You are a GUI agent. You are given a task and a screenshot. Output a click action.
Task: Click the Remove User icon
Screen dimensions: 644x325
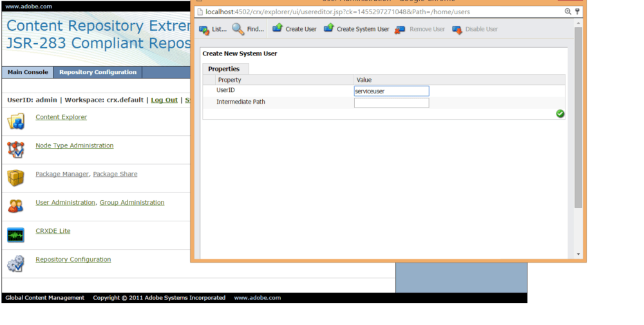tap(400, 30)
